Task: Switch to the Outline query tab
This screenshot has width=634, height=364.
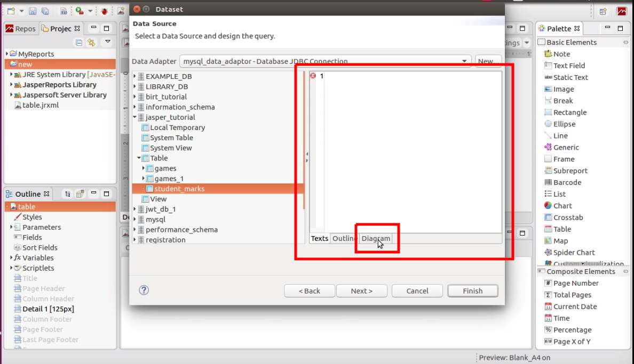Action: point(344,238)
